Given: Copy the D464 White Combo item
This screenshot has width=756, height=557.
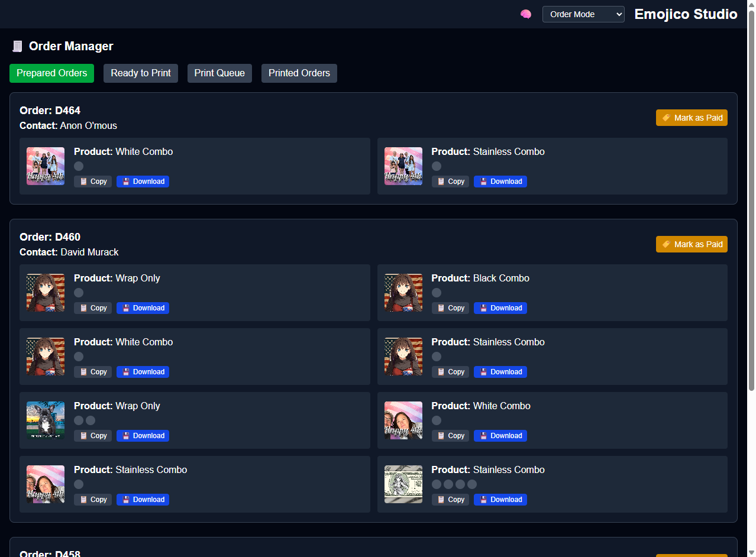Looking at the screenshot, I should [93, 182].
